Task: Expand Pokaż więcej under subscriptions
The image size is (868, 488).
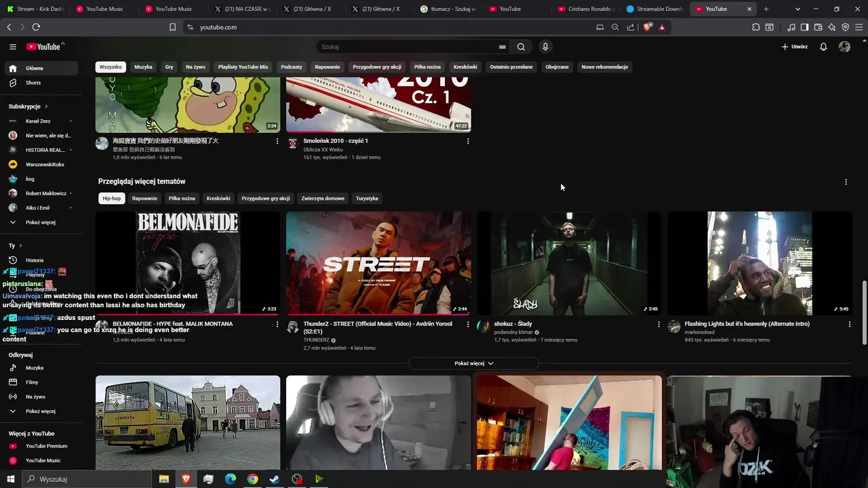Action: (41, 222)
